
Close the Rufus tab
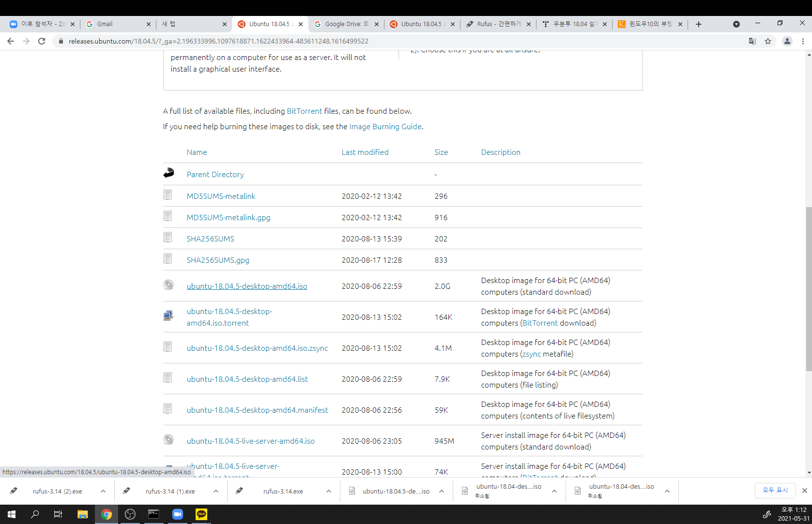(529, 24)
